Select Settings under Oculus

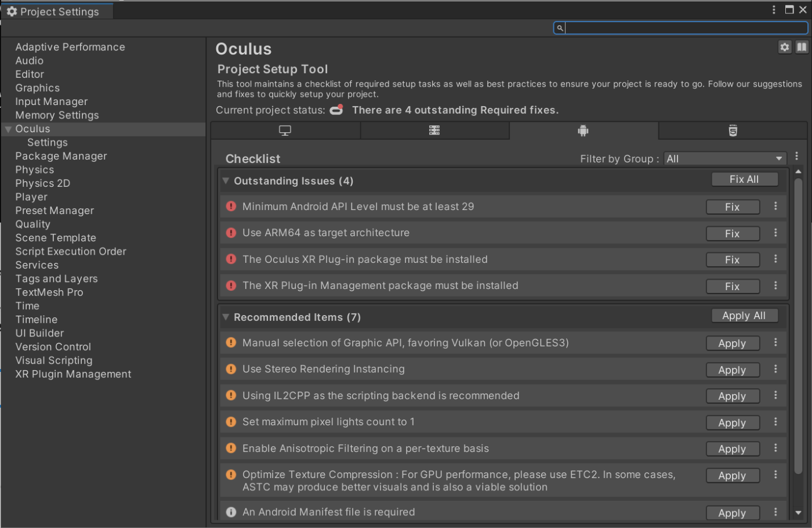[x=48, y=142]
